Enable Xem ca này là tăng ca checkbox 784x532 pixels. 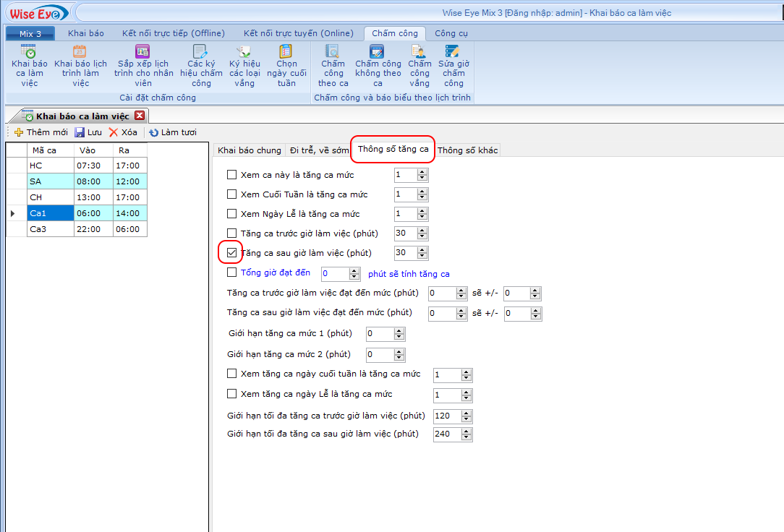(x=232, y=175)
